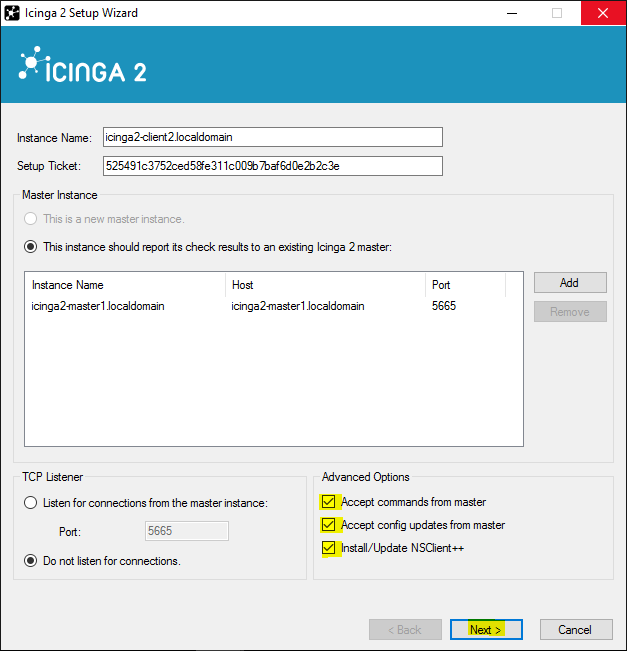The image size is (627, 651).
Task: Click the Icinga 2 logo in banner
Action: [x=83, y=65]
